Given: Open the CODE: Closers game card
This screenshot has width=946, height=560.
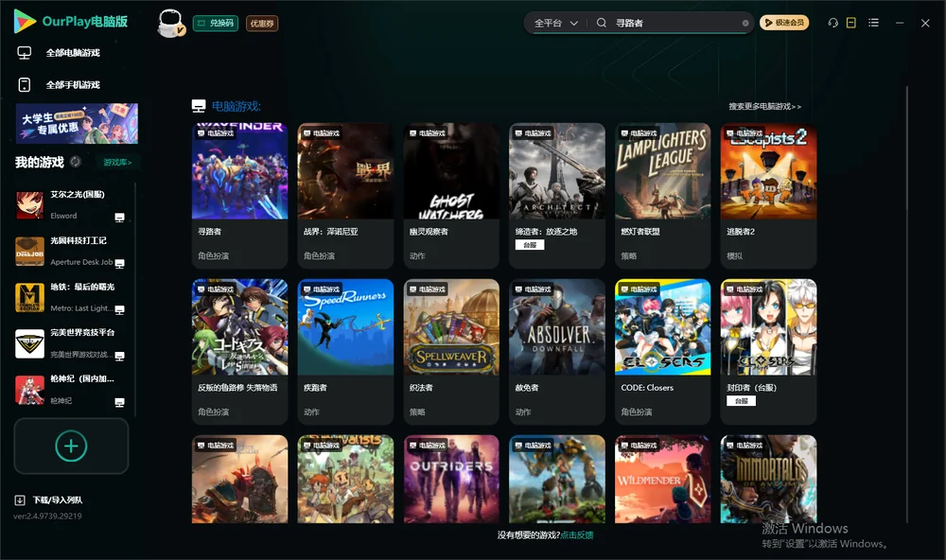Looking at the screenshot, I should [662, 352].
